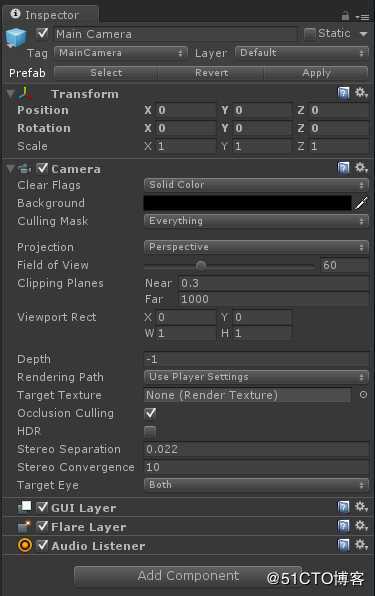Click the Viewport Rect H field
Viewport: 375px width, 596px height.
262,334
